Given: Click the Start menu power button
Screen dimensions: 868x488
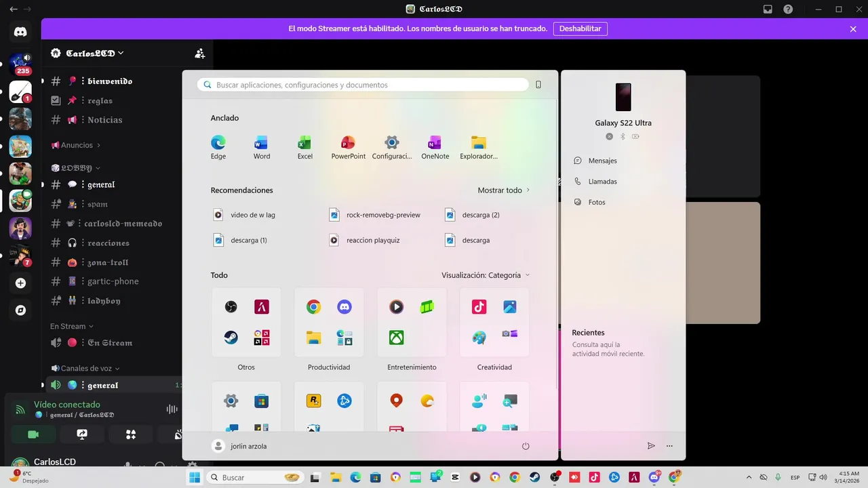Looking at the screenshot, I should click(526, 446).
